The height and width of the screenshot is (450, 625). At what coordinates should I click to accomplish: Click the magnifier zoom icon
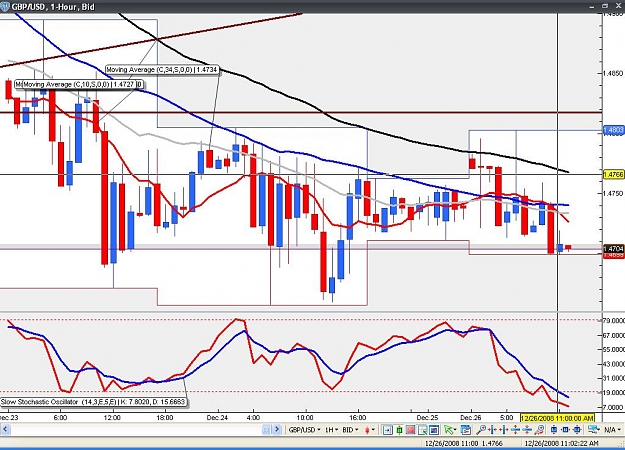tap(481, 430)
